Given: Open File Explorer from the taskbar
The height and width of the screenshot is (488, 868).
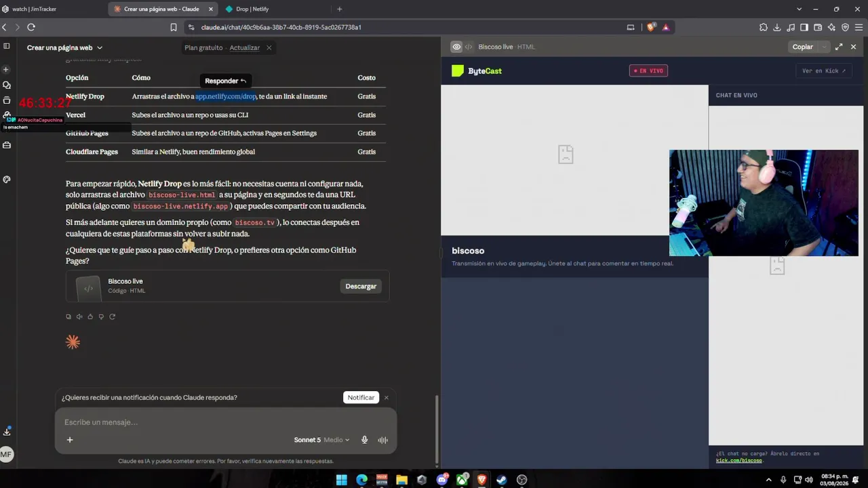Looking at the screenshot, I should (402, 480).
